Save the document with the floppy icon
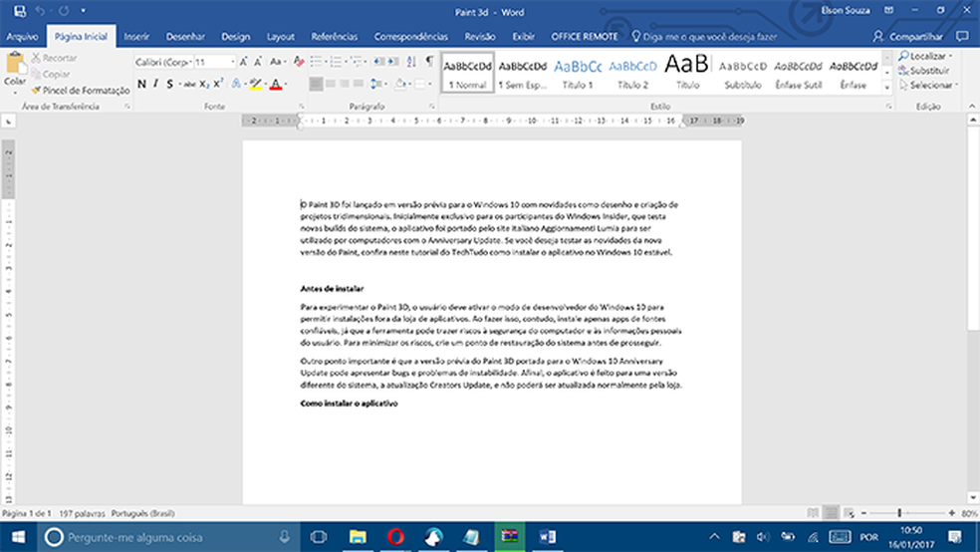The width and height of the screenshot is (980, 552). pyautogui.click(x=19, y=11)
